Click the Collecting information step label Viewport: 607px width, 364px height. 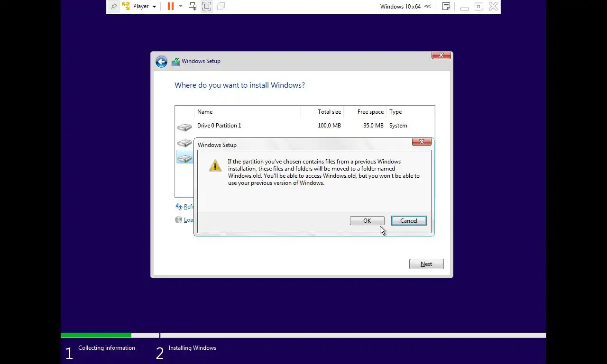pos(107,348)
